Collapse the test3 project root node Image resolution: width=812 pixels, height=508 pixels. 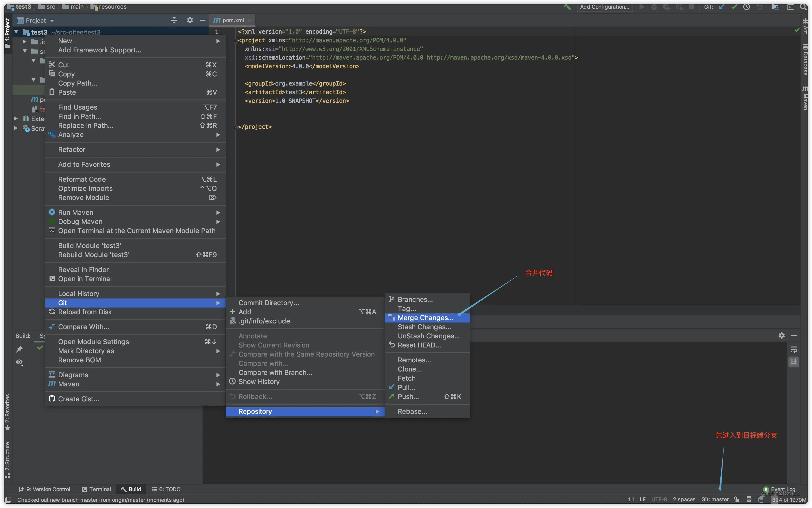(x=16, y=32)
